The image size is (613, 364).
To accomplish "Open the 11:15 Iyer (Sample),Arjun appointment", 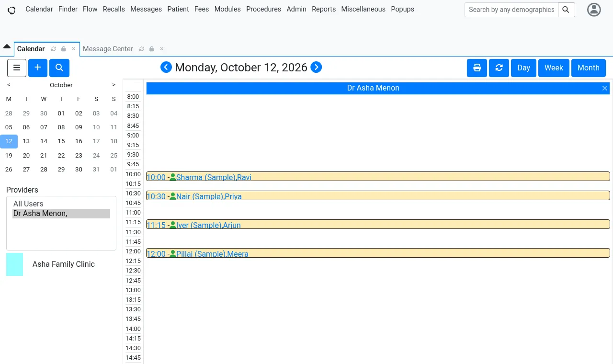I will click(x=378, y=225).
